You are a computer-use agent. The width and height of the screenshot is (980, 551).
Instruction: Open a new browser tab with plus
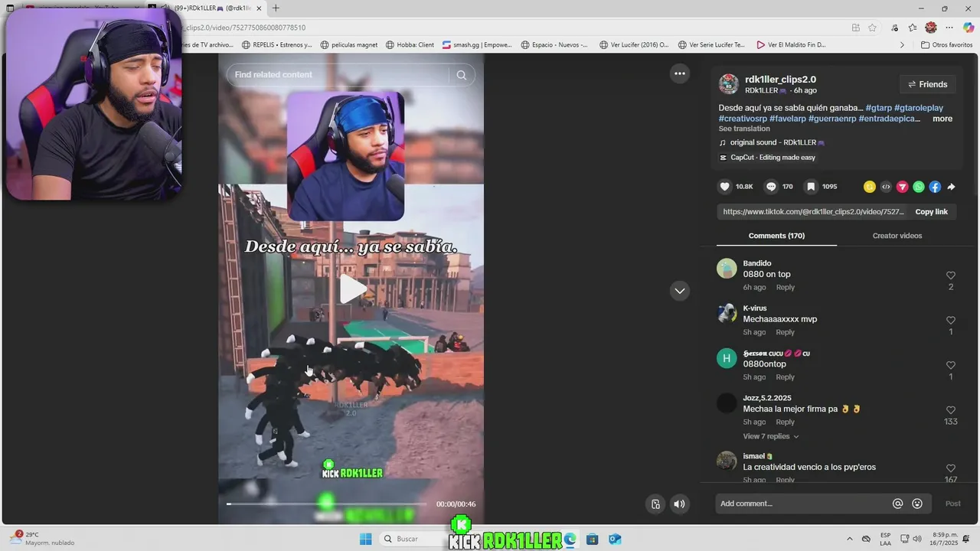click(x=276, y=8)
